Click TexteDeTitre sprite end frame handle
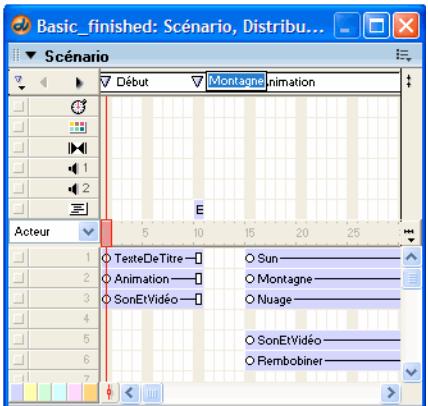Image resolution: width=428 pixels, height=406 pixels. point(199,258)
